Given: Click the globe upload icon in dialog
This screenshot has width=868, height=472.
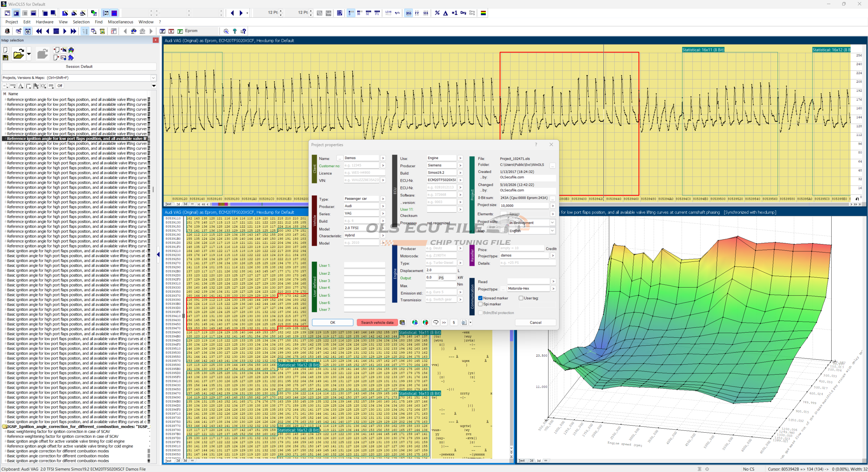Looking at the screenshot, I should click(x=426, y=322).
